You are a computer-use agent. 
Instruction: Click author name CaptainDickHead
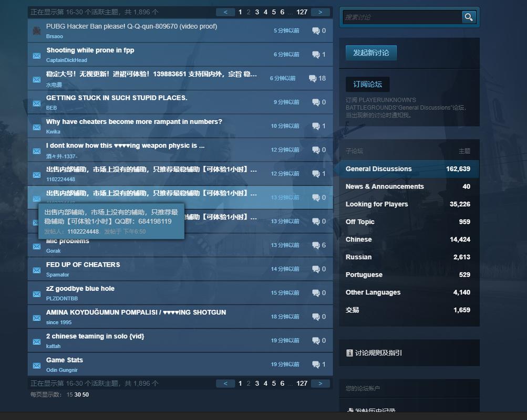(x=67, y=60)
